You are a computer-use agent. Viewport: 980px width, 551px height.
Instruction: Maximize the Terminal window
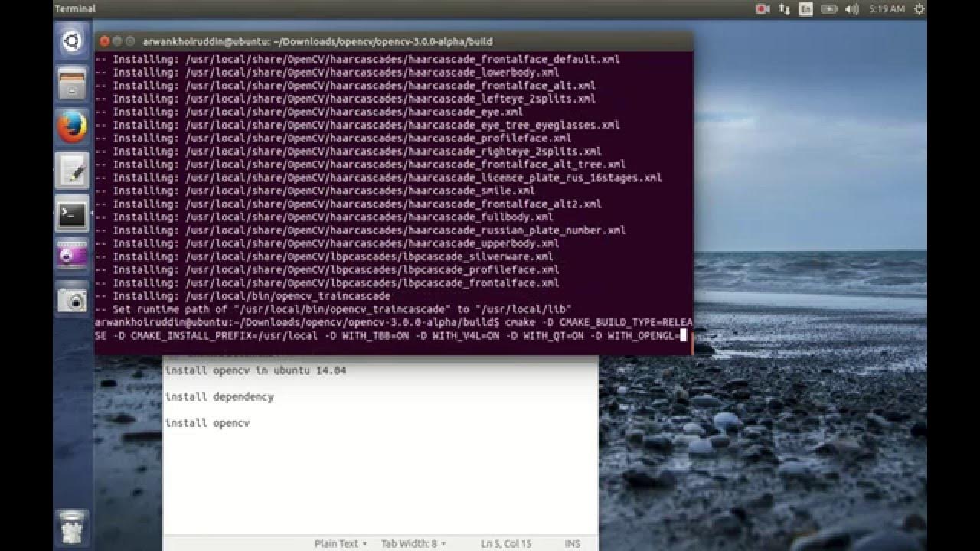click(x=130, y=41)
